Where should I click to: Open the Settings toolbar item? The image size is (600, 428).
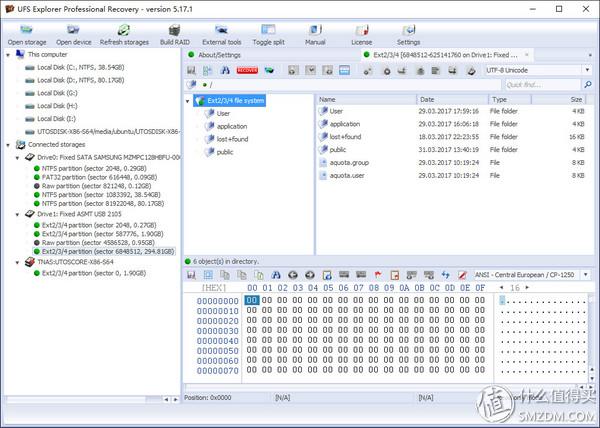(x=408, y=29)
